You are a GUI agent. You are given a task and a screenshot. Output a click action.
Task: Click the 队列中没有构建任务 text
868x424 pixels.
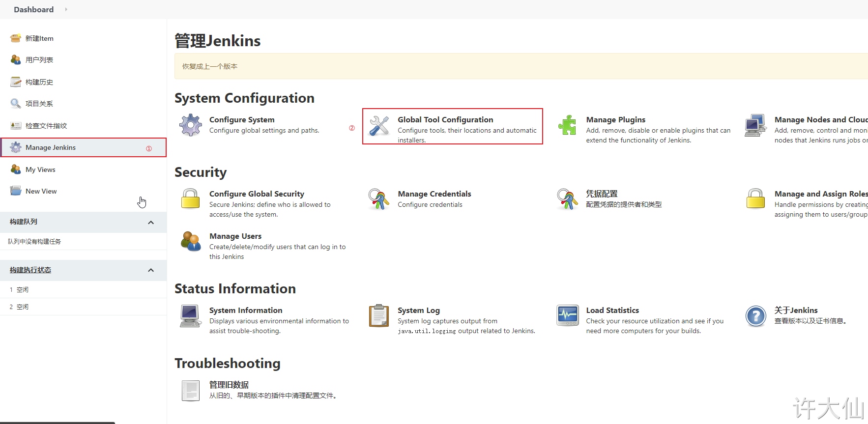coord(34,241)
